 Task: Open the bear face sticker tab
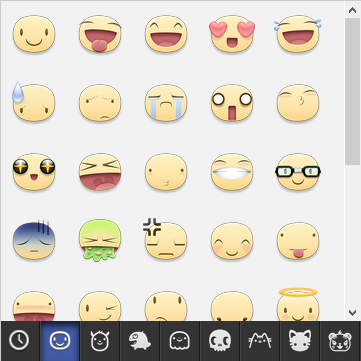click(x=340, y=341)
